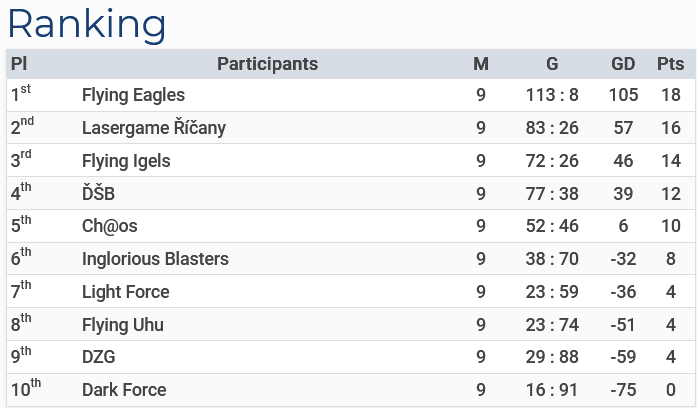
Task: Click the 113 : 8 goals score
Action: pos(552,95)
